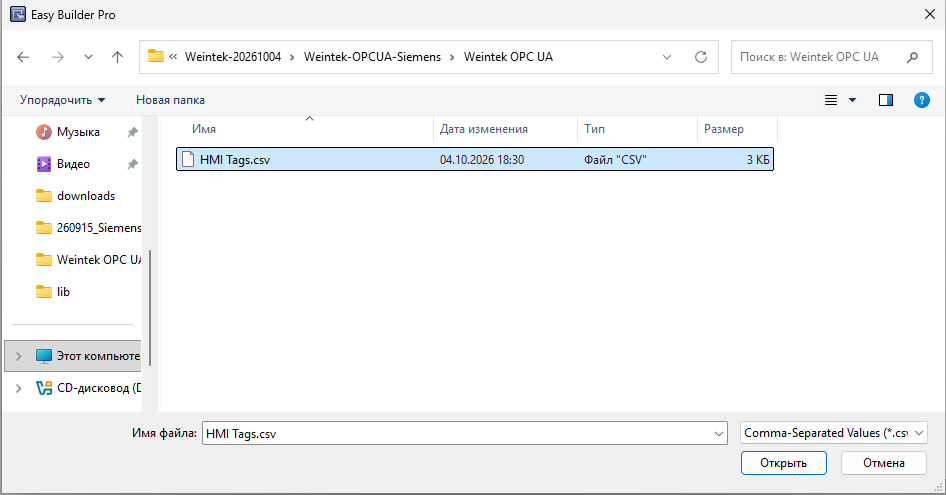Click the date 04.10.2026 18:30
Image resolution: width=946 pixels, height=495 pixels.
coord(481,159)
